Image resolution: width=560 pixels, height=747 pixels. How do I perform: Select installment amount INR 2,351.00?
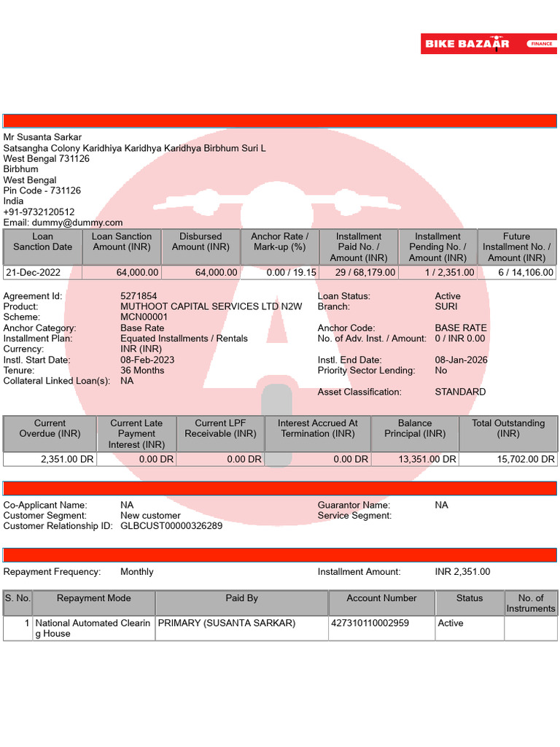[x=462, y=572]
